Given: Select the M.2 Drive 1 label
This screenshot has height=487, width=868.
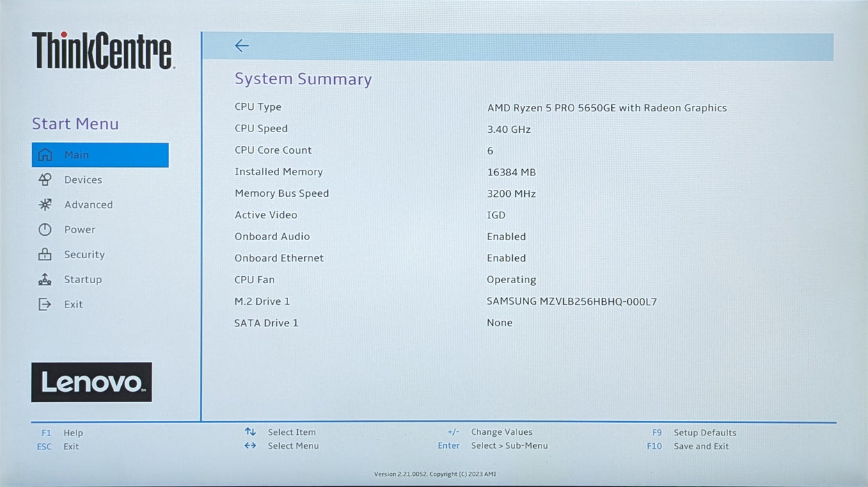Looking at the screenshot, I should (x=262, y=301).
